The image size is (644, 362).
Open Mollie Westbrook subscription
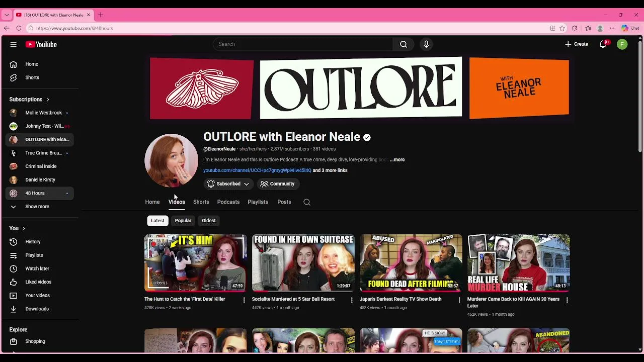[40, 113]
